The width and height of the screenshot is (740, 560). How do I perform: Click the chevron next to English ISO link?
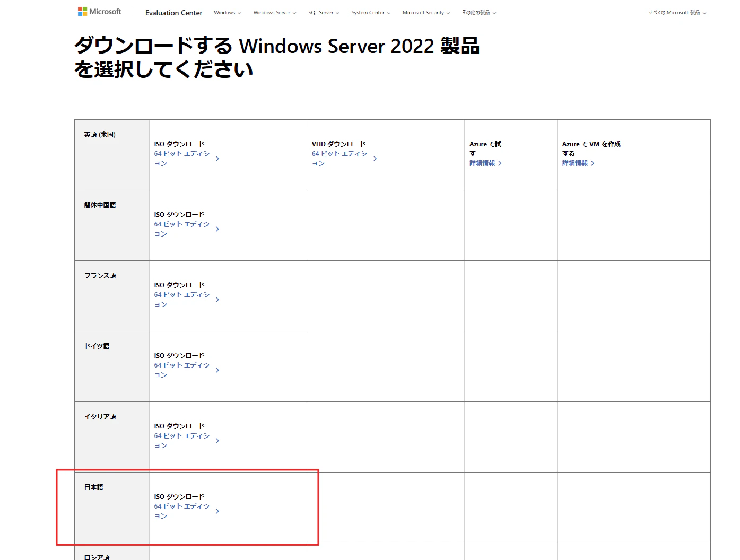(217, 159)
